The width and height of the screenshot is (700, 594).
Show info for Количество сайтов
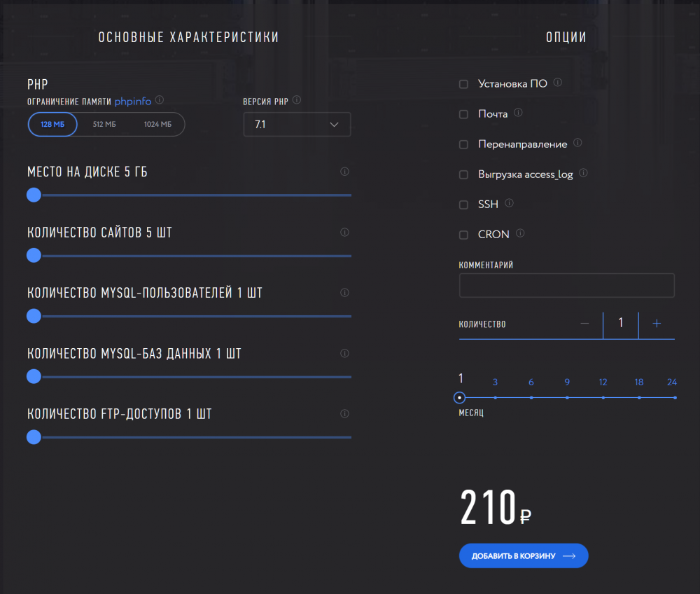(x=344, y=233)
